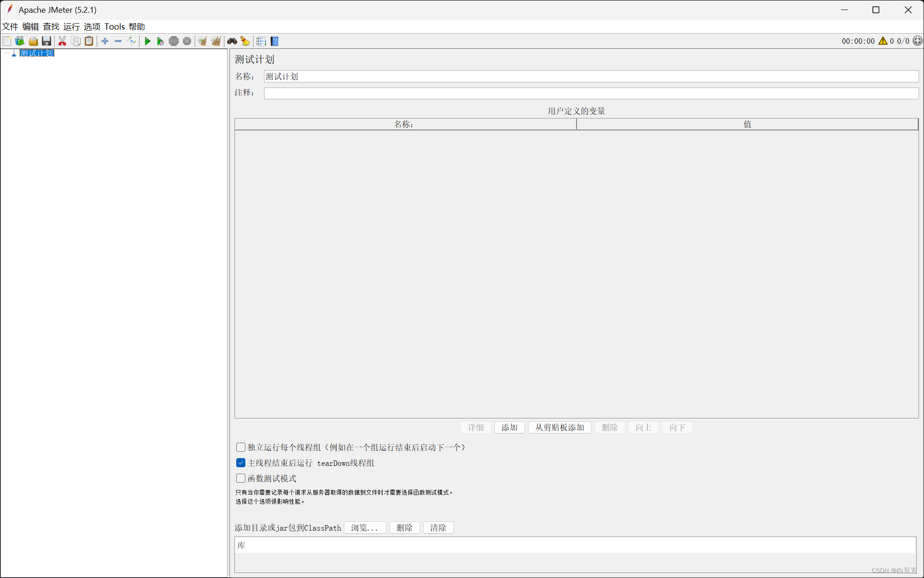
Task: Open the Templates icon in toolbar
Action: pyautogui.click(x=20, y=41)
